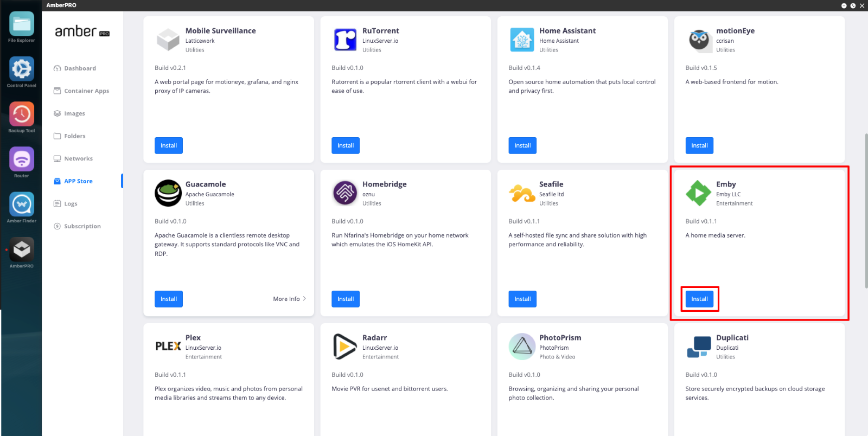The image size is (868, 436).
Task: Click the 'oznu' publisher text
Action: (368, 194)
